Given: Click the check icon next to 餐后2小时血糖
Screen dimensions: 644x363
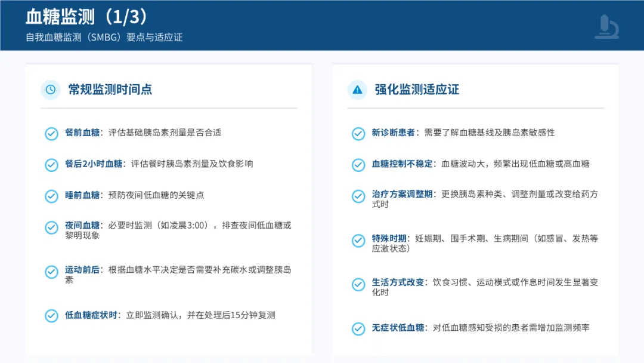Looking at the screenshot, I should point(51,165).
